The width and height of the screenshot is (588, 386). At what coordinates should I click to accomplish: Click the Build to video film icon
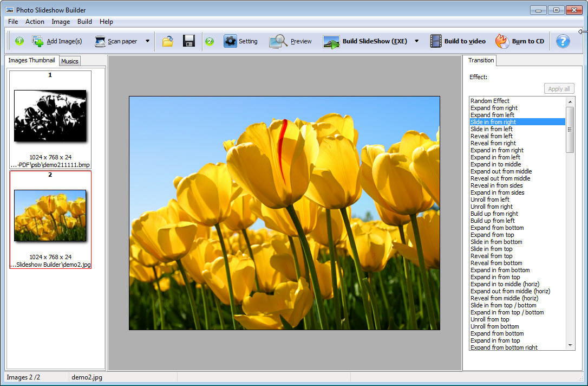coord(436,41)
